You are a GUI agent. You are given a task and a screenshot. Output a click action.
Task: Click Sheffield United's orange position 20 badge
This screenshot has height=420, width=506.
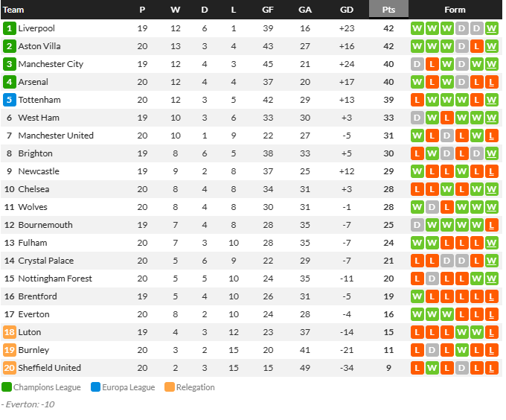click(x=9, y=368)
